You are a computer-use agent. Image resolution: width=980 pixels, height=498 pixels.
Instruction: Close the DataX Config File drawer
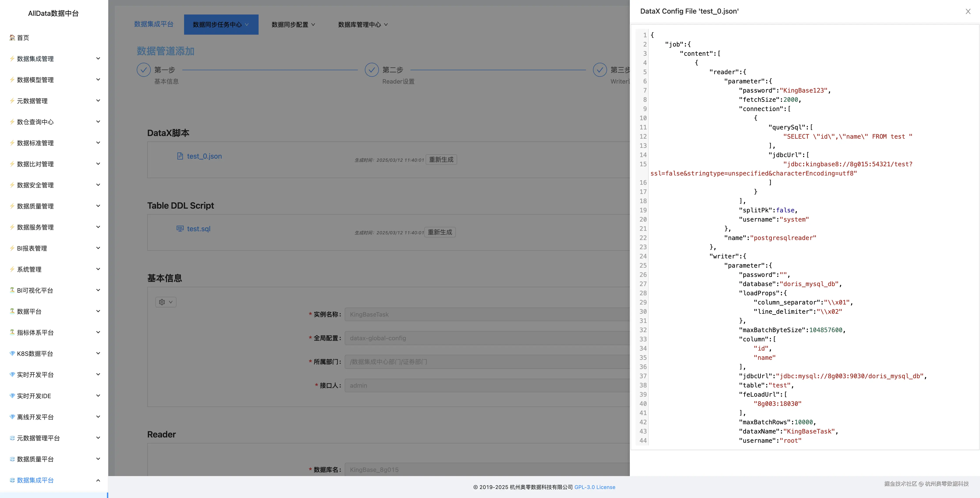[968, 11]
